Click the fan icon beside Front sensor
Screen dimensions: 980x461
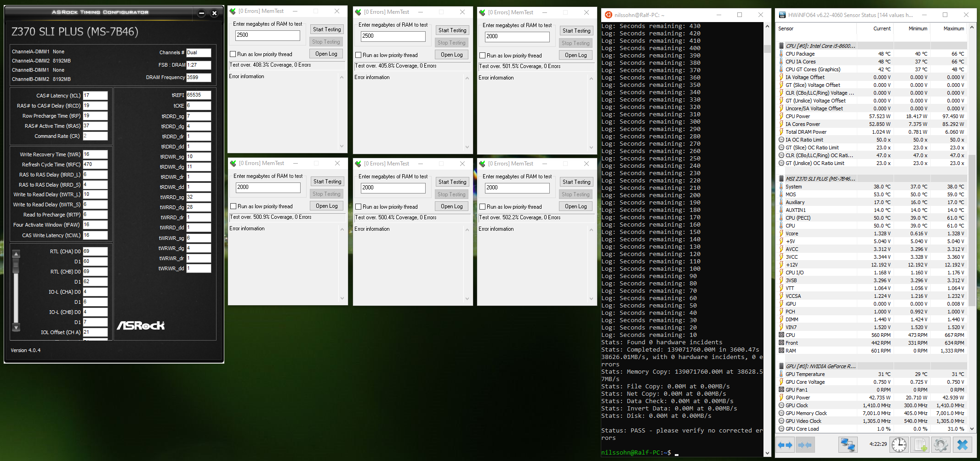click(x=781, y=343)
